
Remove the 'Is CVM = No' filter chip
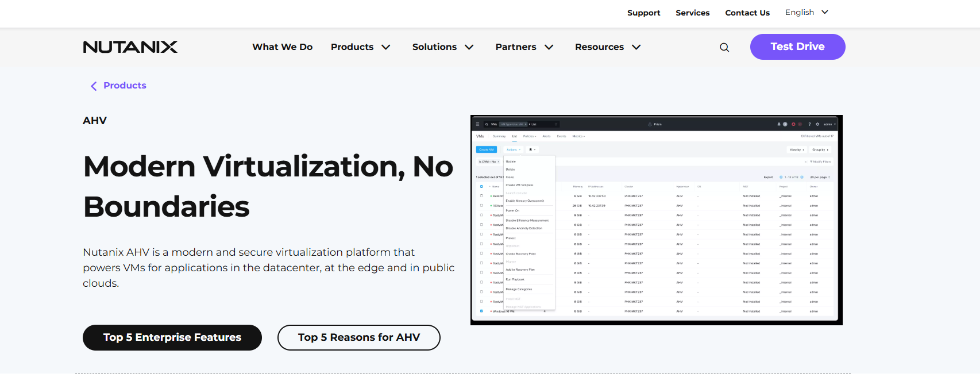point(498,161)
